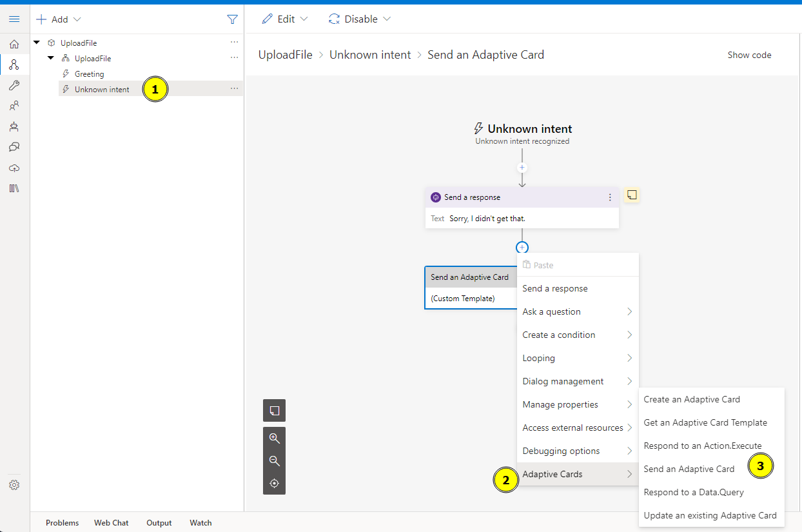
Task: Open the sticky note icon beside Send a response
Action: click(x=631, y=195)
